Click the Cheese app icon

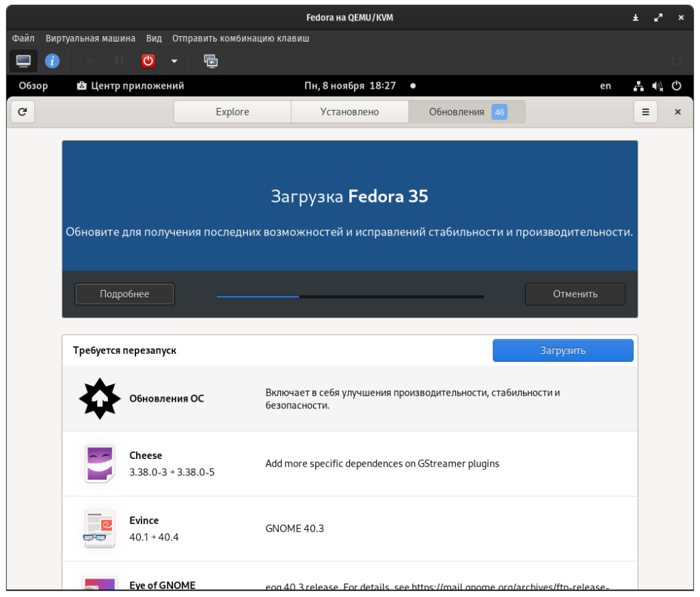100,464
